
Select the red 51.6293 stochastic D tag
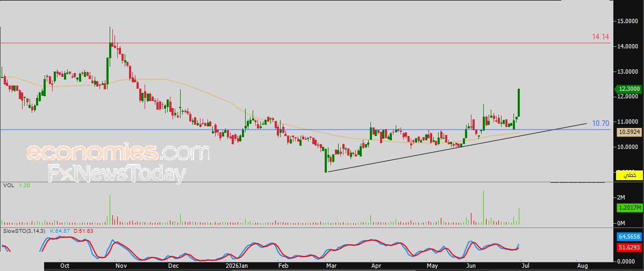point(629,247)
